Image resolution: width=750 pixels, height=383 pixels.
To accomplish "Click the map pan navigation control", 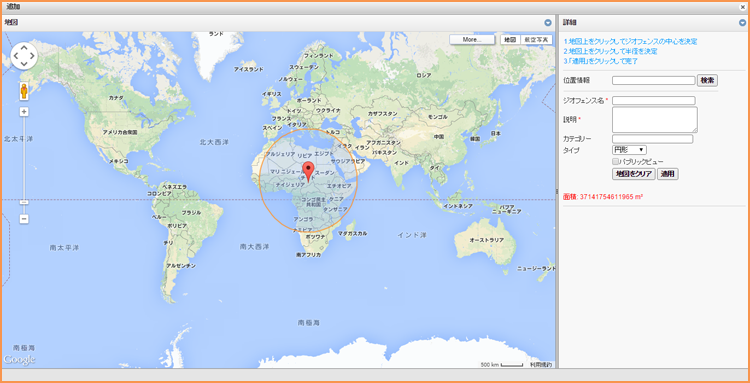I will 24,56.
